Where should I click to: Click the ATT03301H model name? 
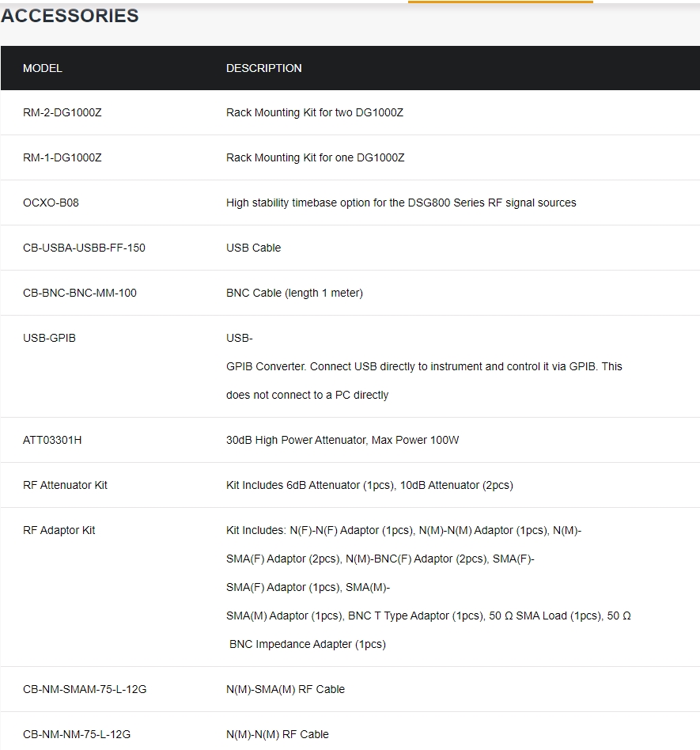[x=52, y=440]
